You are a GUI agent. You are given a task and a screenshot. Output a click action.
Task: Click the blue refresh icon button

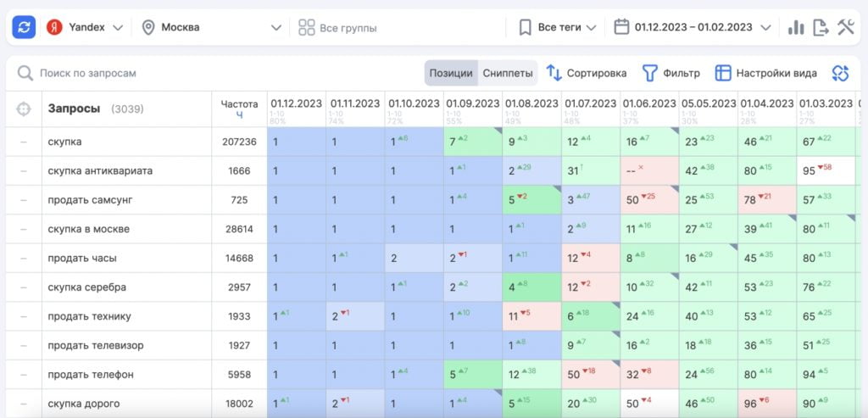click(x=24, y=27)
